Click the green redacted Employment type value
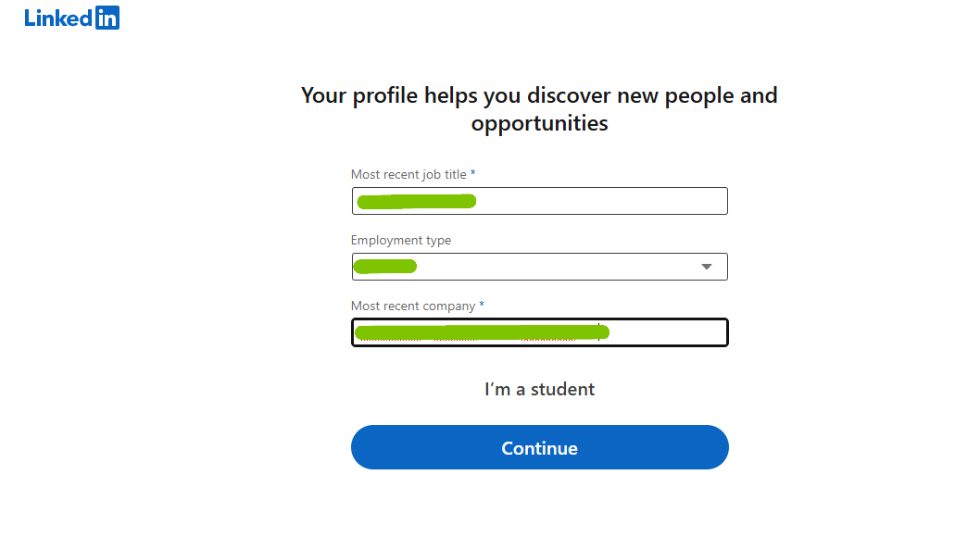 [385, 267]
